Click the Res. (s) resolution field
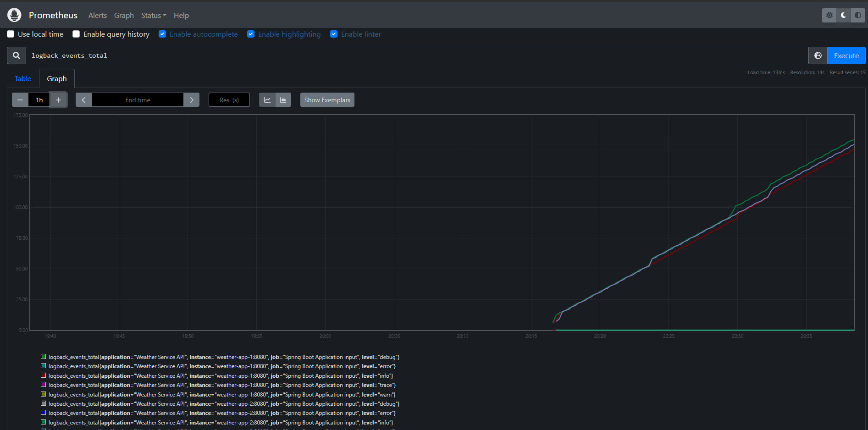 229,100
